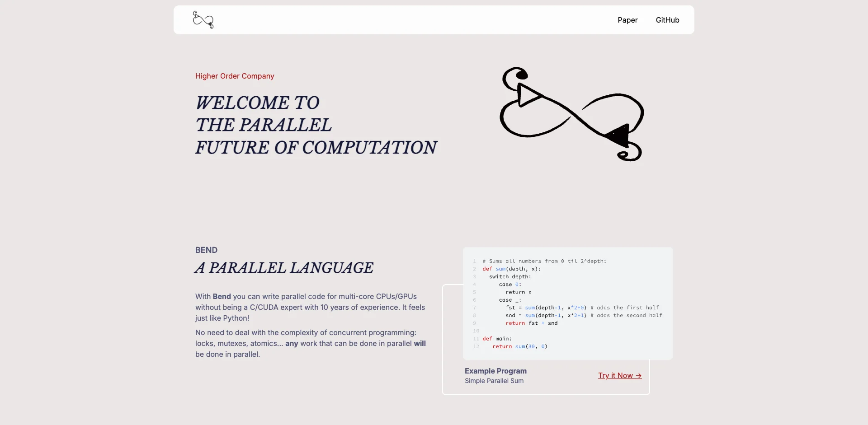868x425 pixels.
Task: Click the 'return fst + snd' code line
Action: 532,323
